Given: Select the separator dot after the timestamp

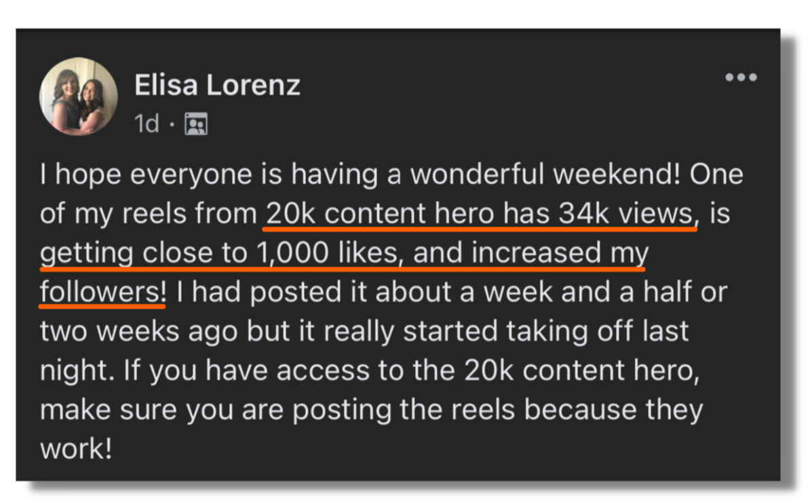Looking at the screenshot, I should click(172, 124).
